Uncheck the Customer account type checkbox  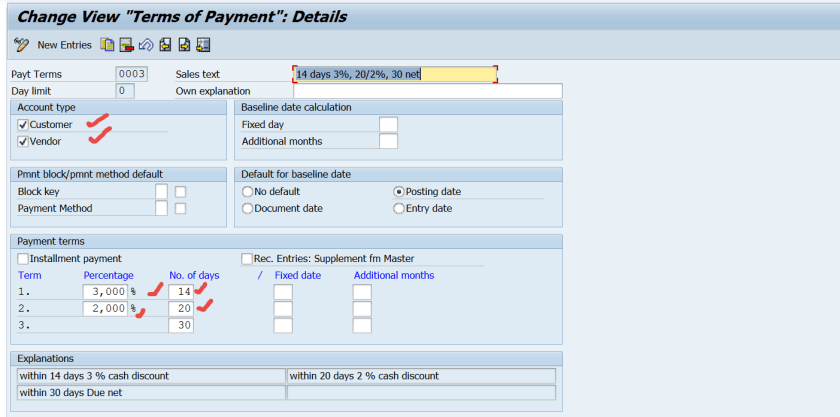(23, 125)
